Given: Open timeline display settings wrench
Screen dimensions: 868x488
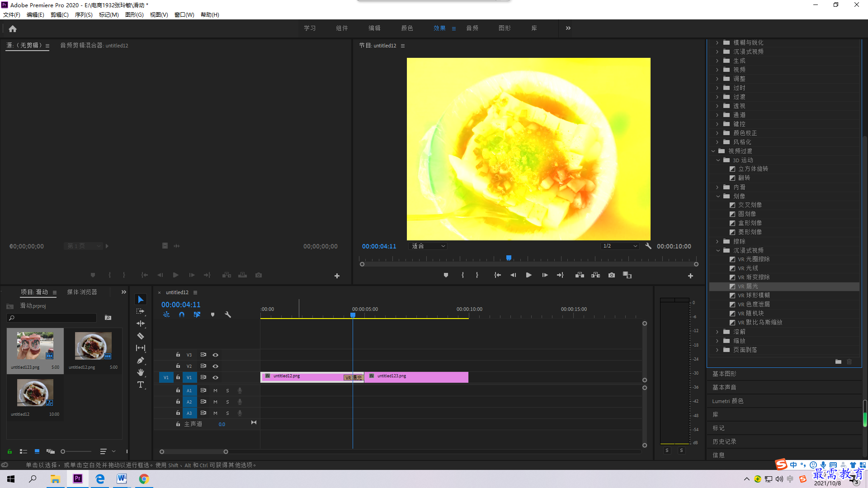Looking at the screenshot, I should pyautogui.click(x=228, y=314).
